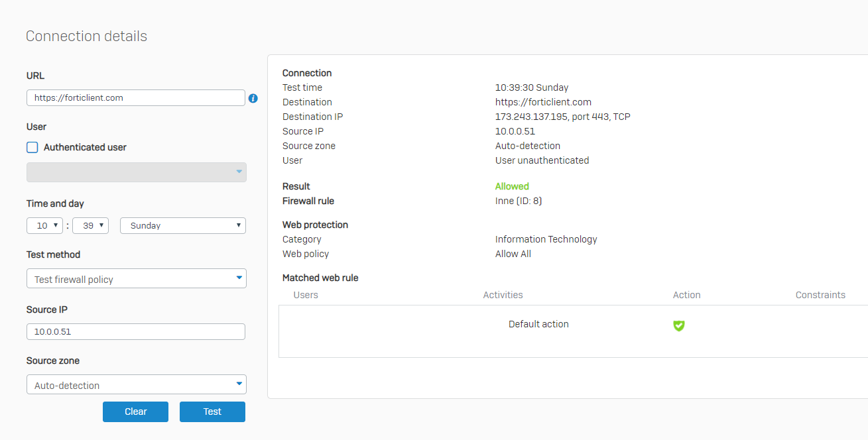
Task: Click the info icon beside the URL field
Action: click(253, 98)
